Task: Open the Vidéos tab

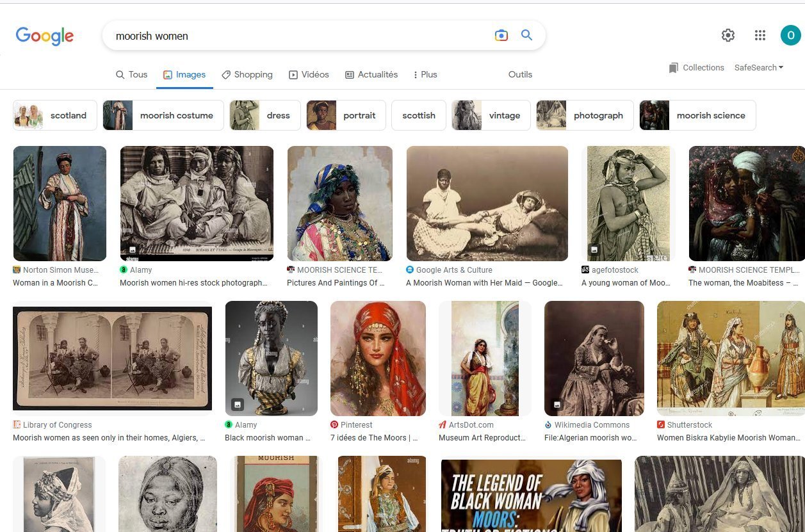Action: click(309, 75)
